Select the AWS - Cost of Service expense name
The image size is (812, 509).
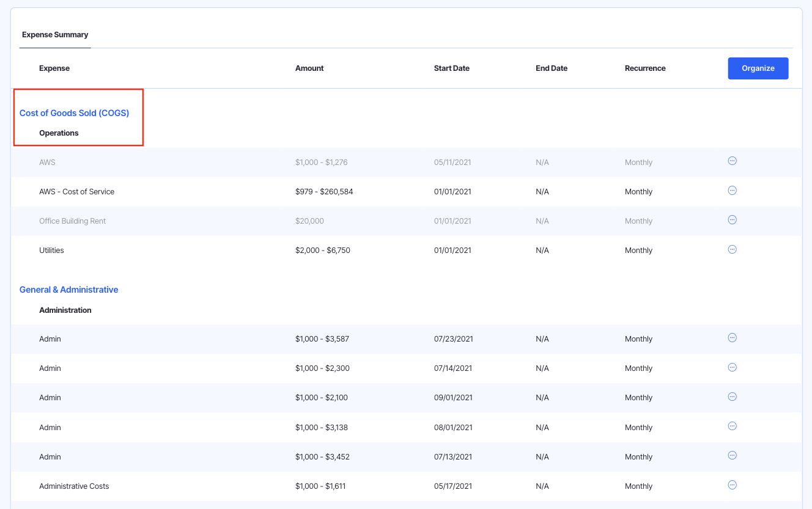pos(76,192)
